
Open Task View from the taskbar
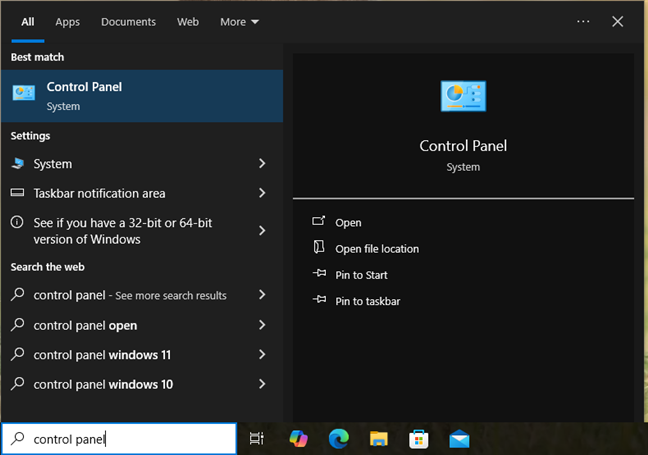(x=257, y=438)
